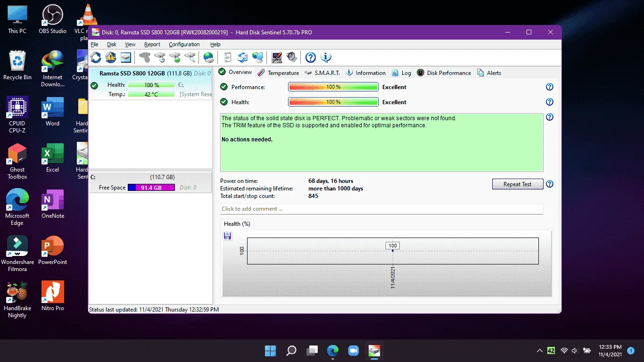Click the Zoom icon in the taskbar
The image size is (644, 362).
[x=354, y=351]
